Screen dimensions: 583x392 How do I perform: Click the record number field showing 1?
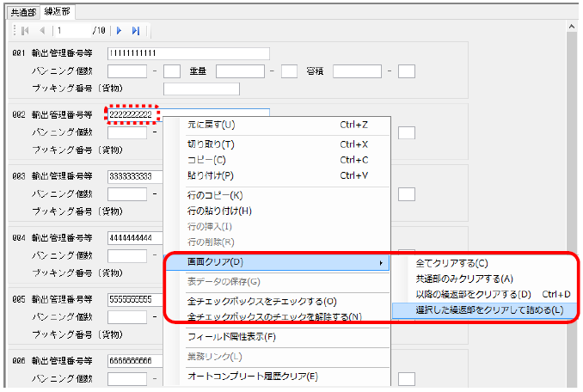(73, 30)
